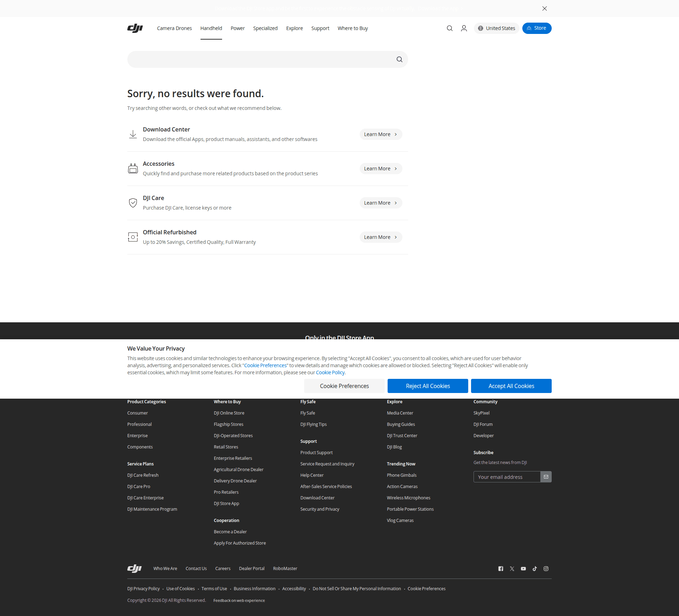Image resolution: width=679 pixels, height=616 pixels.
Task: Open DJI's TikTok icon
Action: pyautogui.click(x=535, y=569)
